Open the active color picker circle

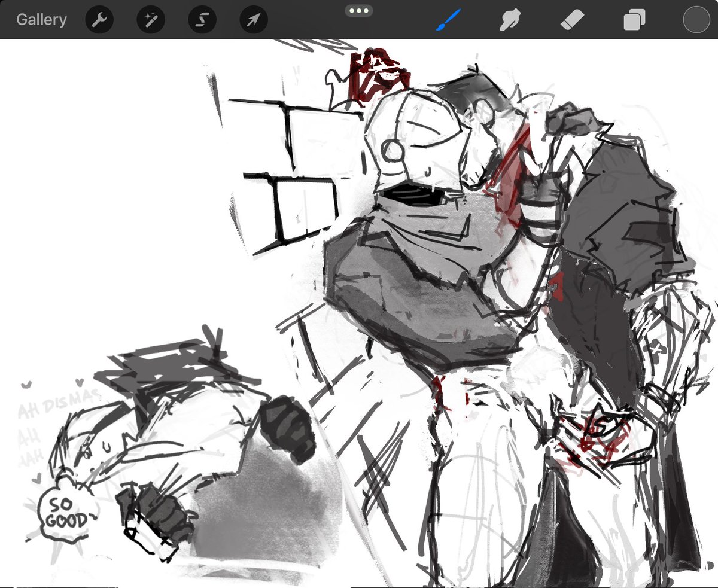(696, 20)
